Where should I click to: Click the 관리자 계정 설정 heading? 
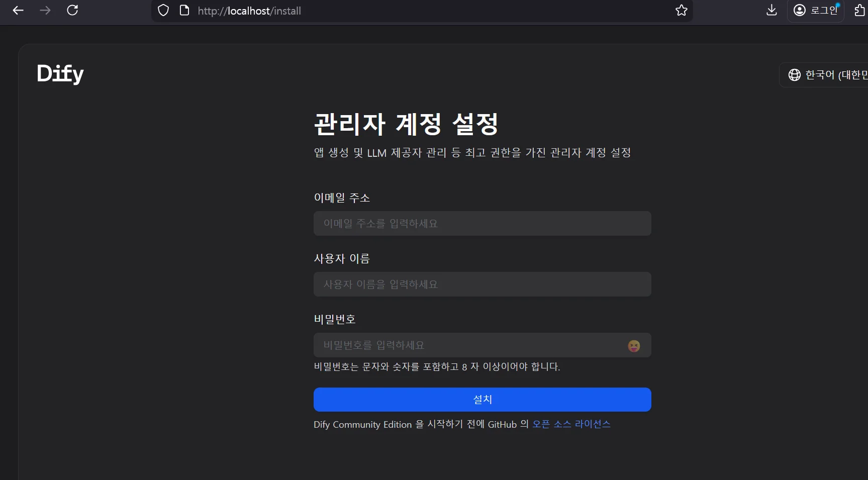pos(406,124)
